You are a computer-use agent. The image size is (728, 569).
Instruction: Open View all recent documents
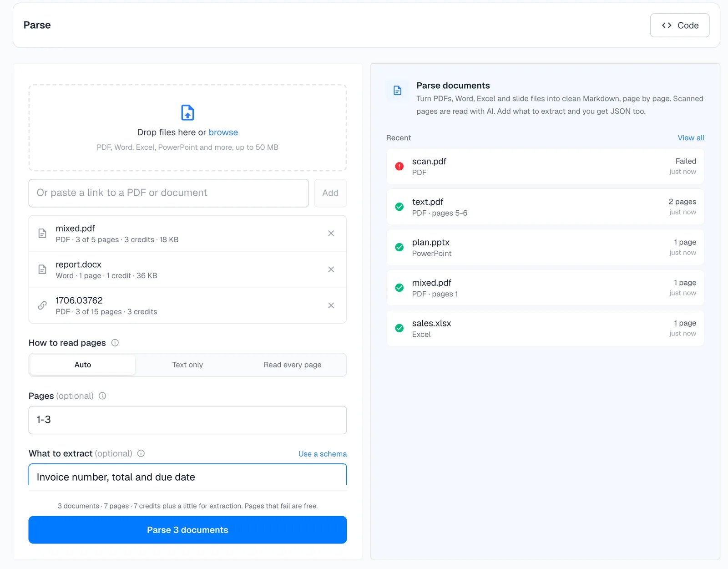point(691,138)
